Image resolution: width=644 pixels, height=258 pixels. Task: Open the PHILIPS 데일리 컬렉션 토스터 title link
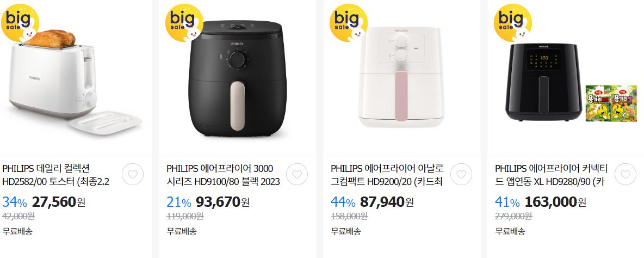[x=56, y=175]
